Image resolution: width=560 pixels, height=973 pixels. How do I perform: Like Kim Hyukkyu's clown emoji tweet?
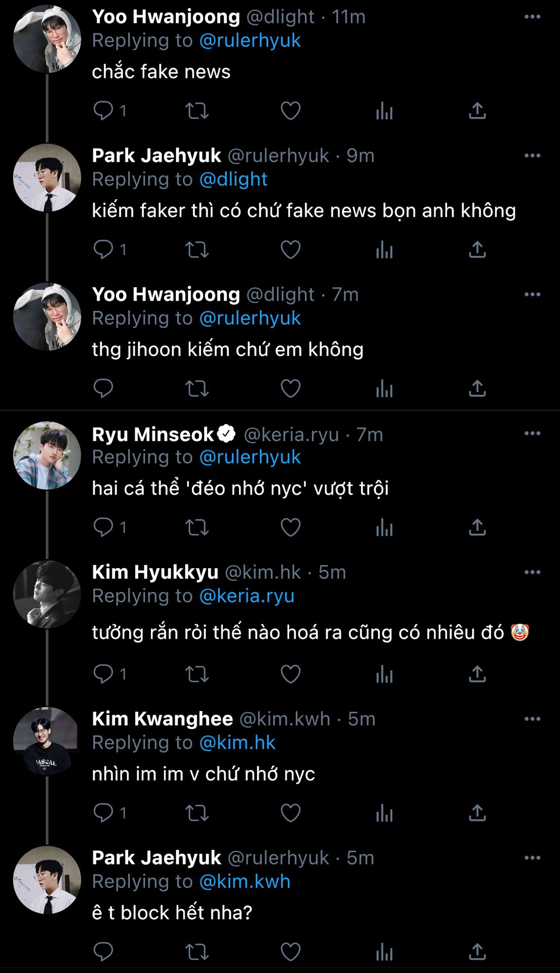point(290,674)
